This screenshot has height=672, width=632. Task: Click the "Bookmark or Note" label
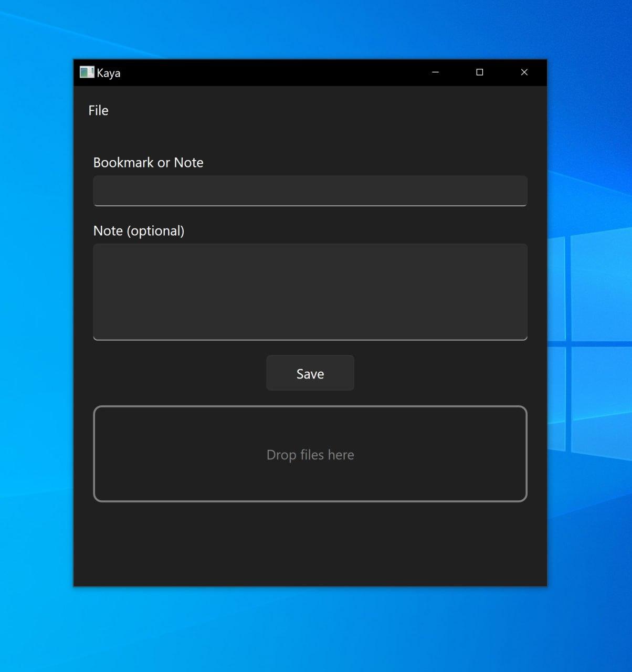[x=148, y=163]
